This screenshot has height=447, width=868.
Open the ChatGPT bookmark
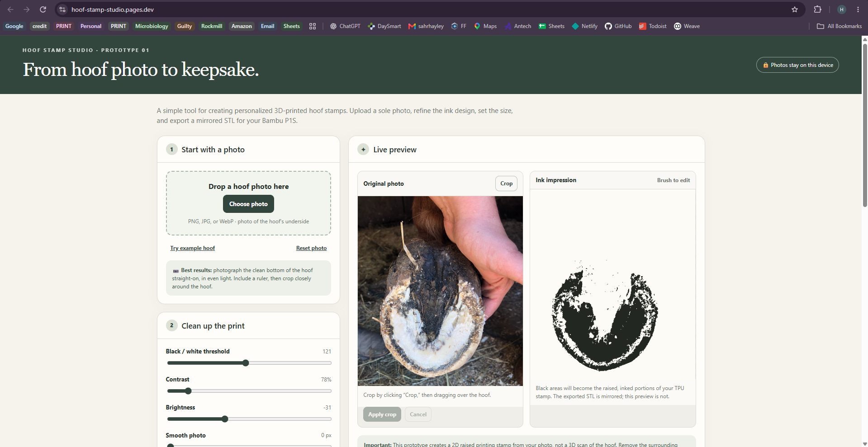coord(345,26)
